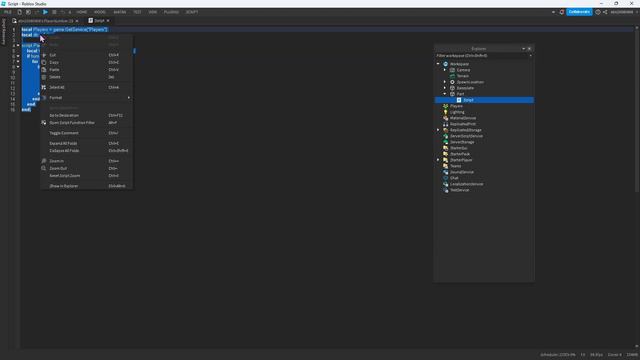Select the Script editor tab
640x360 pixels.
pyautogui.click(x=99, y=21)
